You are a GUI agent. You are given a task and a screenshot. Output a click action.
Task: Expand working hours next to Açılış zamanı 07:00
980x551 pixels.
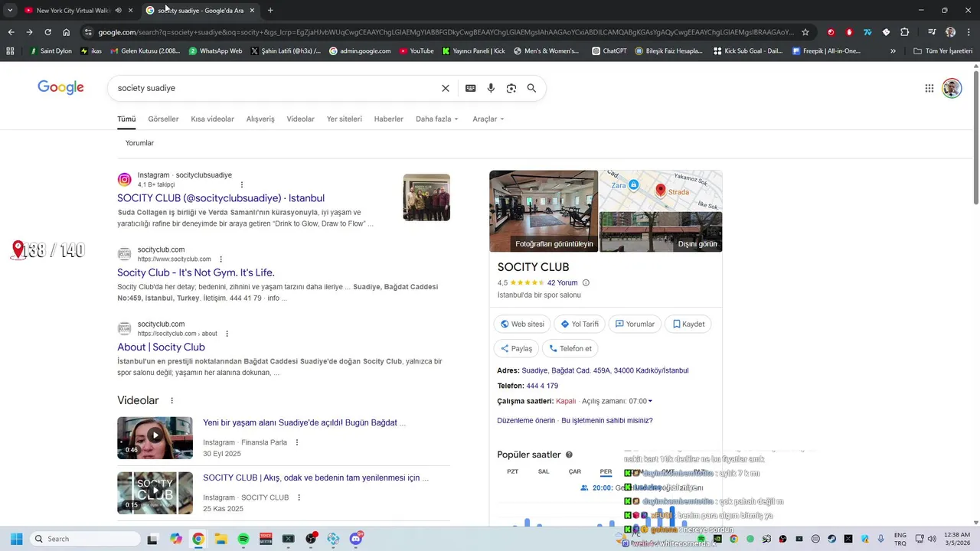[650, 401]
